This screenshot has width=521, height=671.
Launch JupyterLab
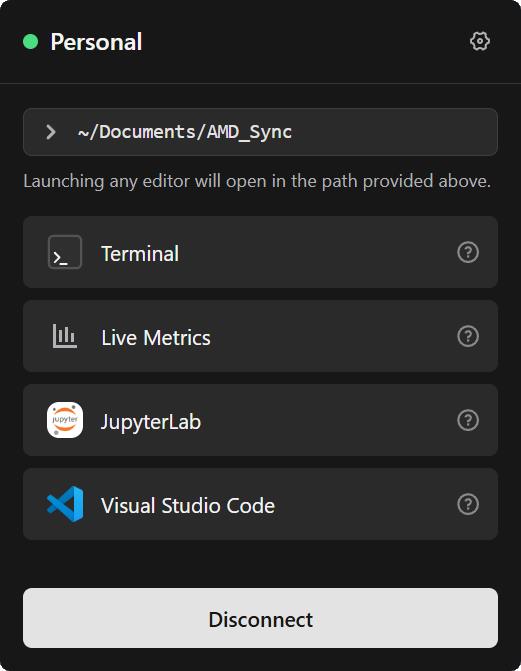[260, 420]
